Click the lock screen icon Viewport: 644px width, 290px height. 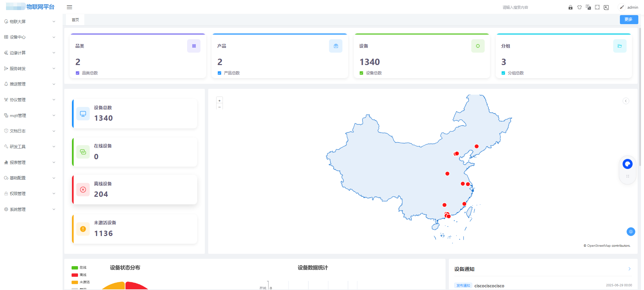(x=570, y=7)
